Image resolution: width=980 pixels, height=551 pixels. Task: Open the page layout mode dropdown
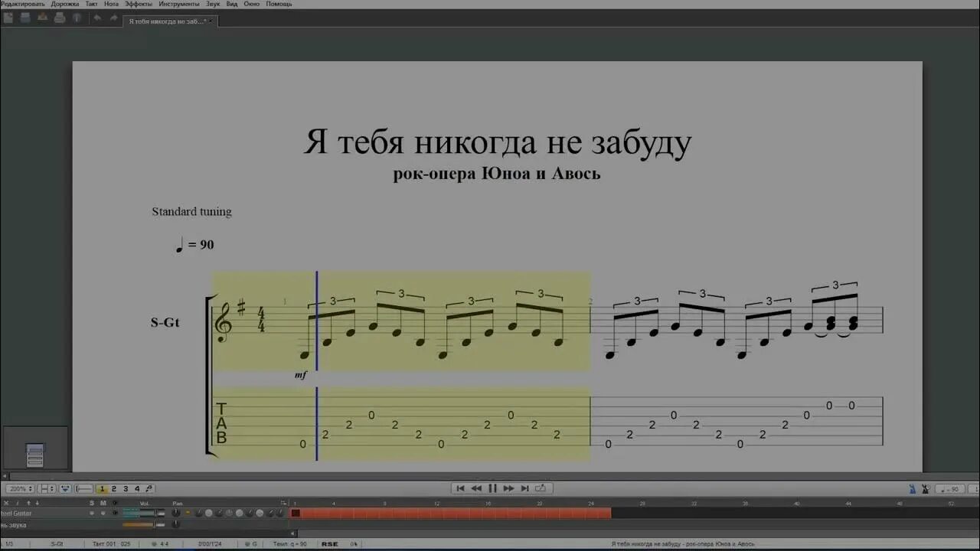tap(47, 488)
